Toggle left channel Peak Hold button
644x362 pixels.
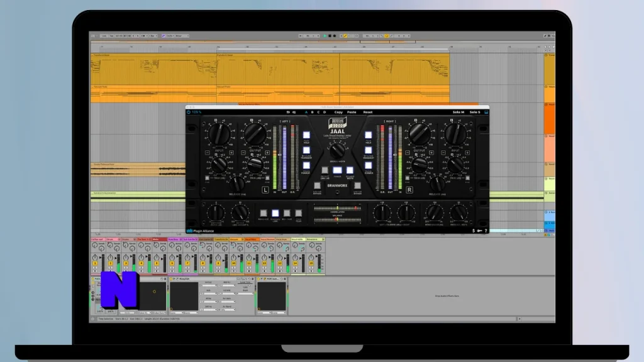[x=306, y=135]
